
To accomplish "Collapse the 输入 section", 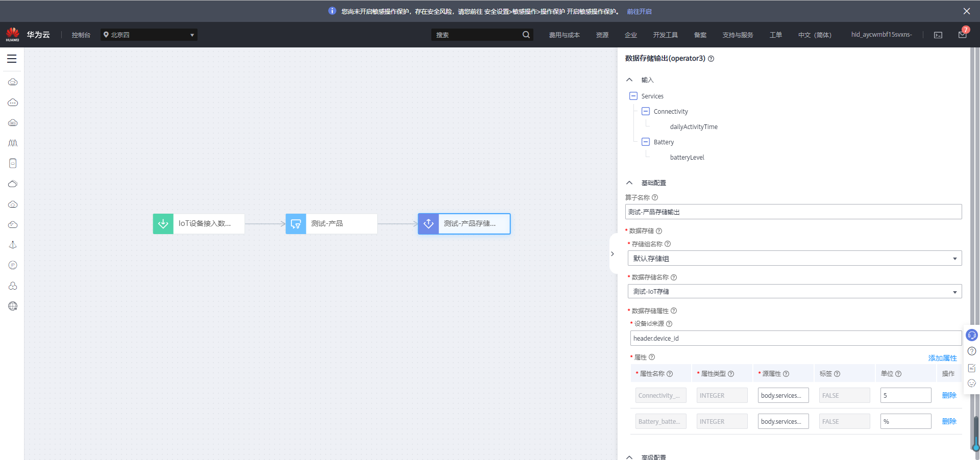I will click(x=629, y=80).
